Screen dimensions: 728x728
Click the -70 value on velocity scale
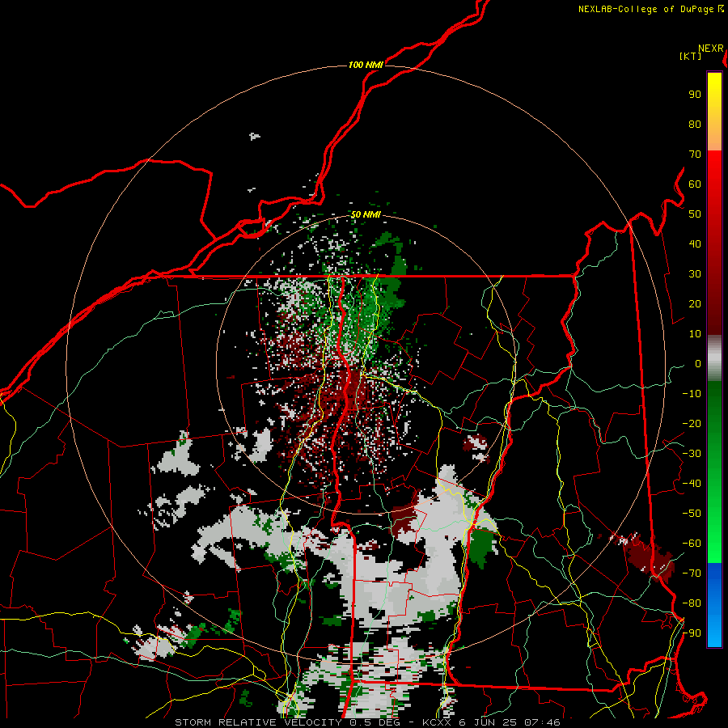[692, 574]
